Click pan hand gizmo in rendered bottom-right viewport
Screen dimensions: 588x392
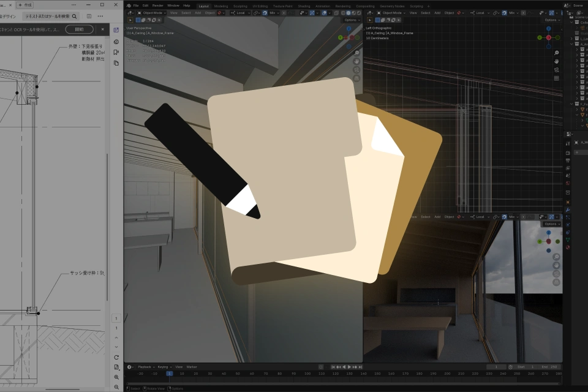pyautogui.click(x=557, y=266)
